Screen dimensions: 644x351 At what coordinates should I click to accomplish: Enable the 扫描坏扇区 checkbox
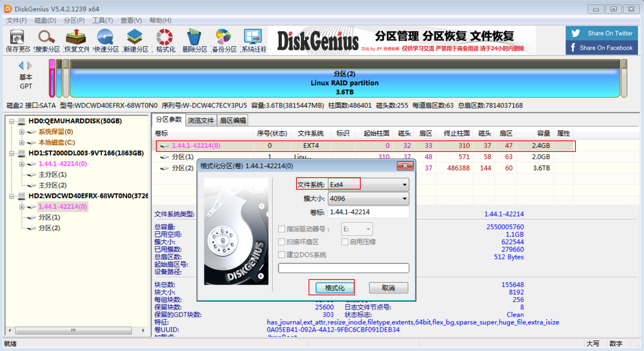[x=282, y=242]
